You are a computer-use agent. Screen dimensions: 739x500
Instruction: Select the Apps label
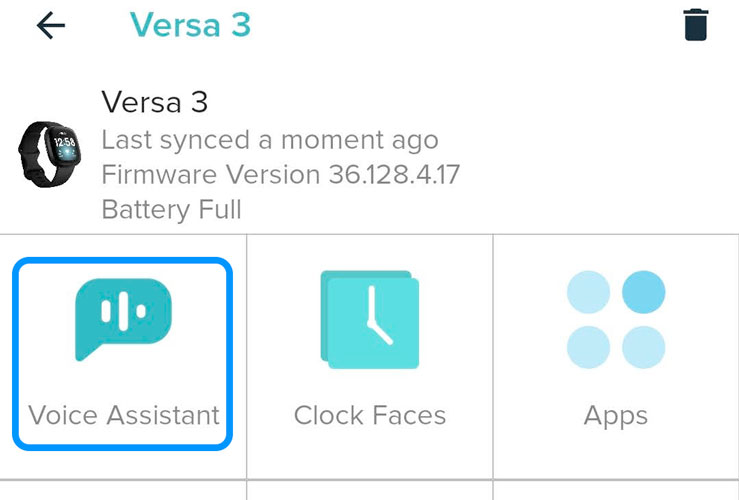pyautogui.click(x=615, y=415)
